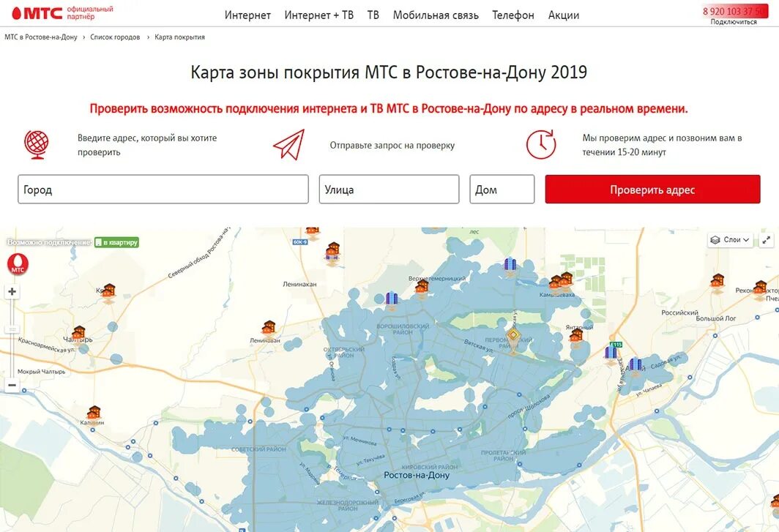Click the house marker at Ленинаван

[x=269, y=327]
